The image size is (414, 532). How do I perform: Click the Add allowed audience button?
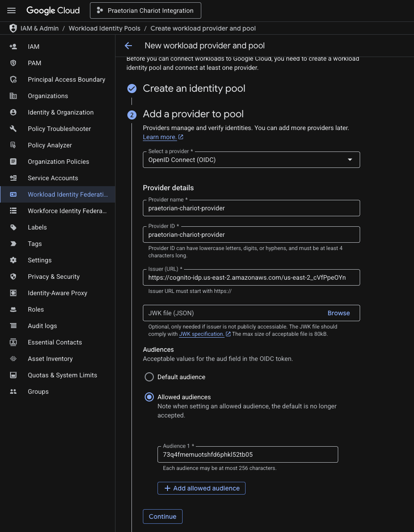[x=202, y=488]
